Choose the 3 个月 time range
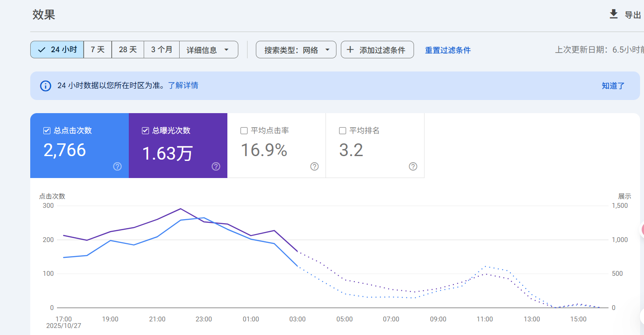Screen dimensions: 644x335 (162, 50)
